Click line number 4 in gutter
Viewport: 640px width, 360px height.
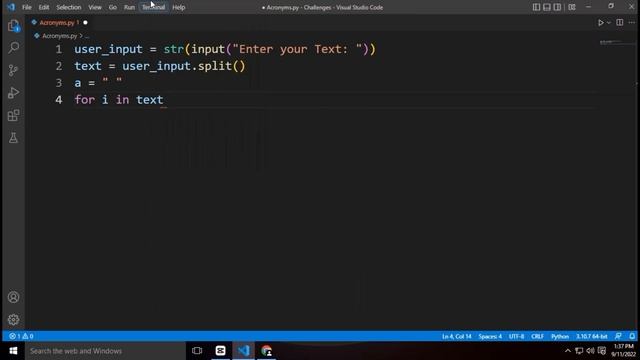[x=59, y=100]
